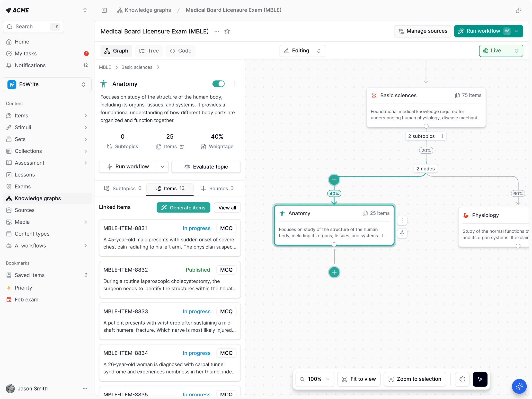
Task: Add subtopic with plus beside 2 subtopics
Action: tap(442, 136)
